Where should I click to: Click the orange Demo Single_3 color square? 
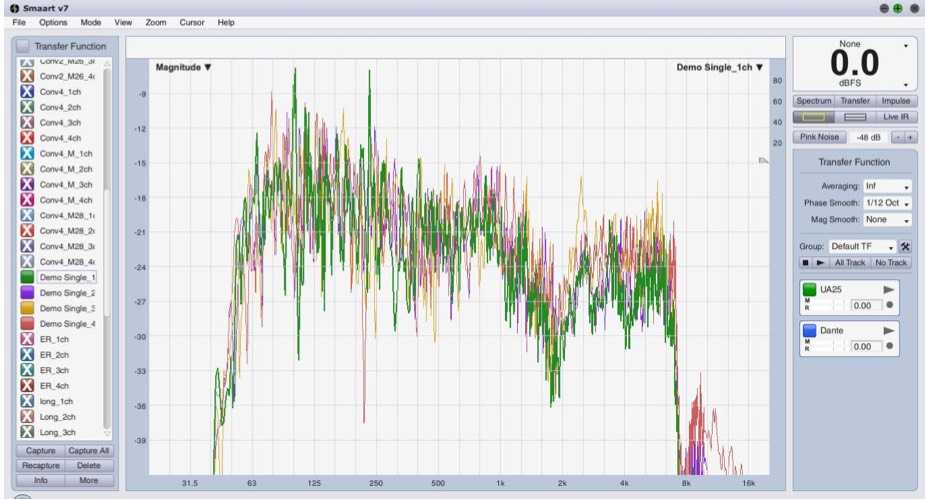pyautogui.click(x=27, y=308)
